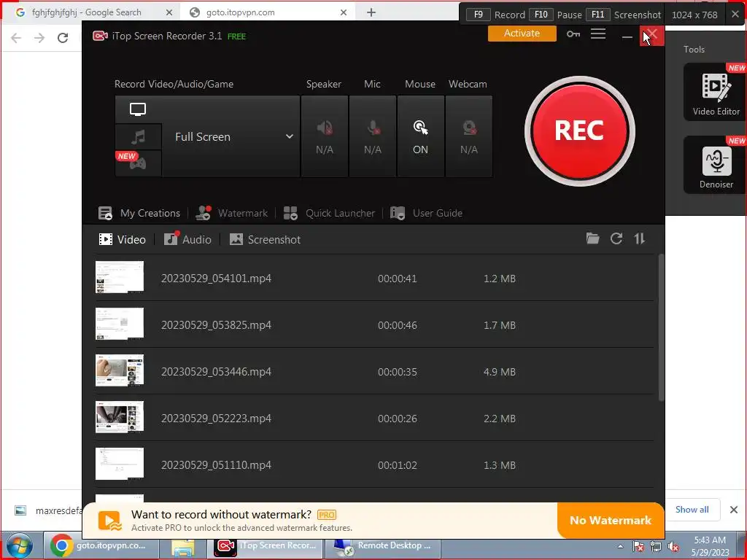This screenshot has width=747, height=560.
Task: Toggle the Mic recording option
Action: point(373,136)
